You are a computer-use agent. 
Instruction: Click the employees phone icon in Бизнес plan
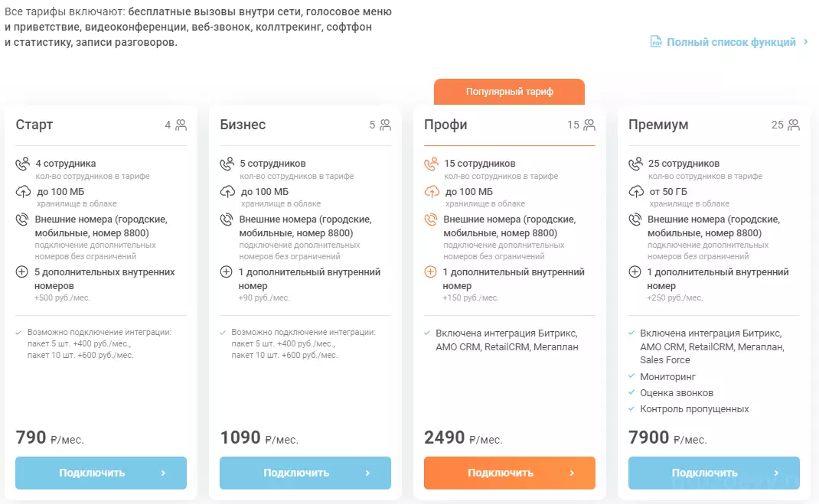click(x=227, y=164)
